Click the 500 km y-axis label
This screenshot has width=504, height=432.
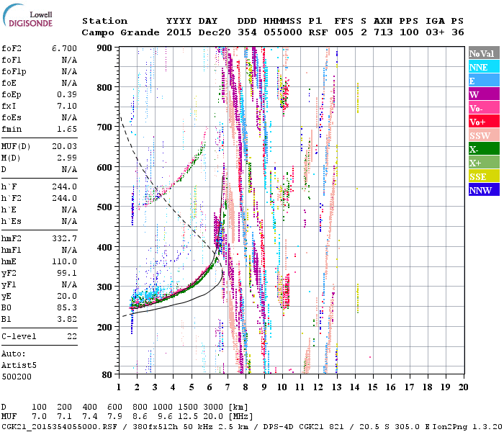104,207
